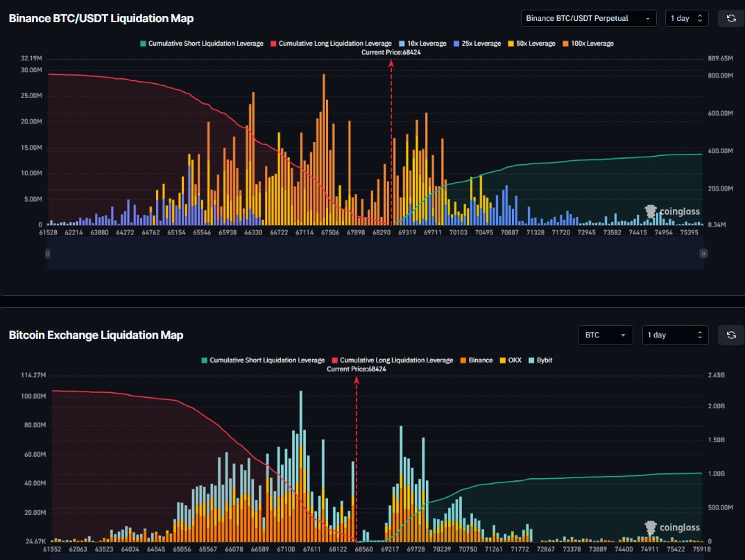This screenshot has height=560, width=745.
Task: Open Binance BTC/USDT Perpetual pair dropdown
Action: pos(588,19)
